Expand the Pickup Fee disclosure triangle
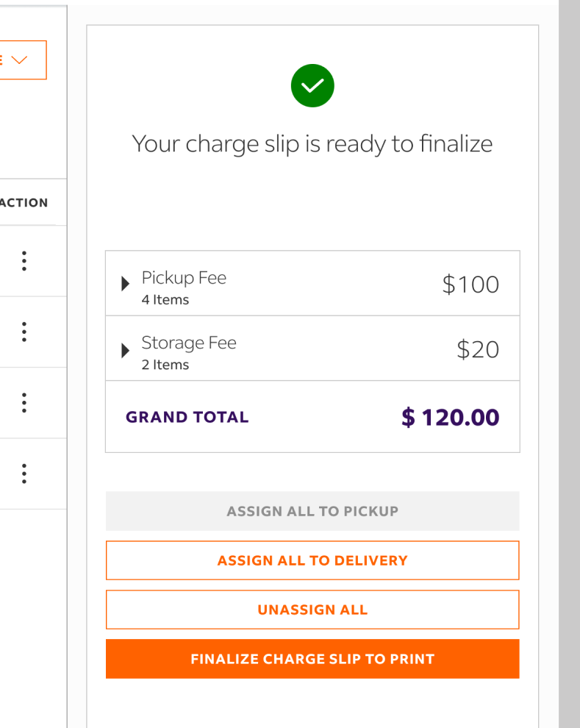Image resolution: width=580 pixels, height=728 pixels. [126, 285]
